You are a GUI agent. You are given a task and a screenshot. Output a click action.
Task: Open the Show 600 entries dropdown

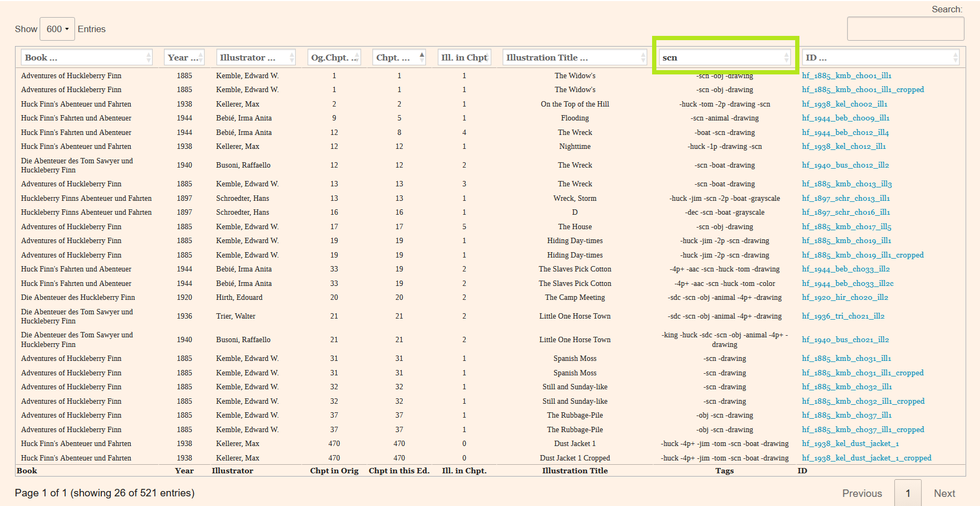57,29
